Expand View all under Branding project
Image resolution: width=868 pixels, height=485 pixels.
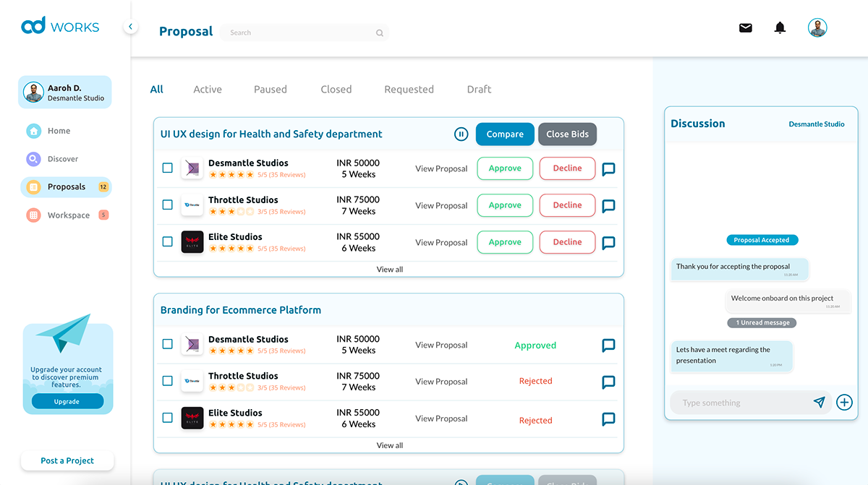(390, 446)
